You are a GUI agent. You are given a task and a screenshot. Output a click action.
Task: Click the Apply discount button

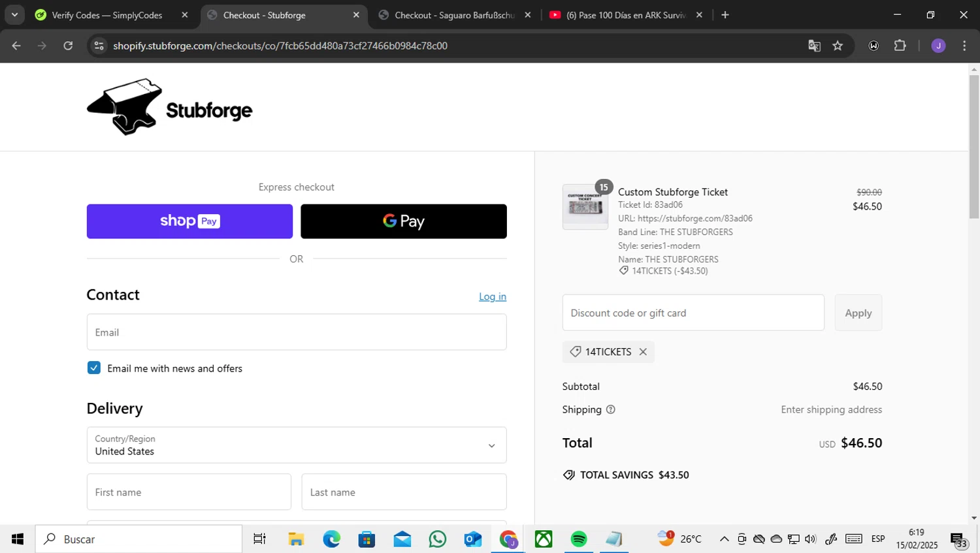858,313
